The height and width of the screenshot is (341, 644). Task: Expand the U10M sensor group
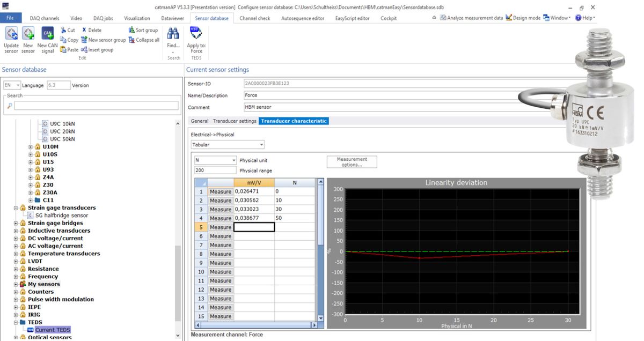(31, 146)
